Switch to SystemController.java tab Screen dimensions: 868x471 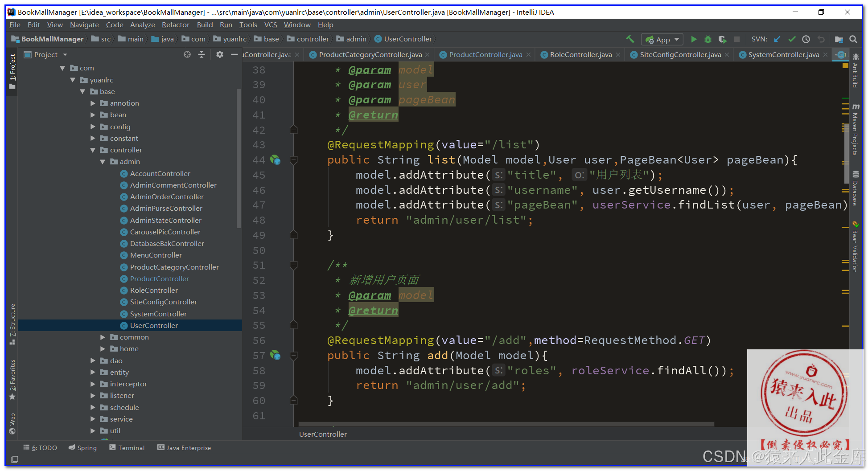click(x=783, y=55)
